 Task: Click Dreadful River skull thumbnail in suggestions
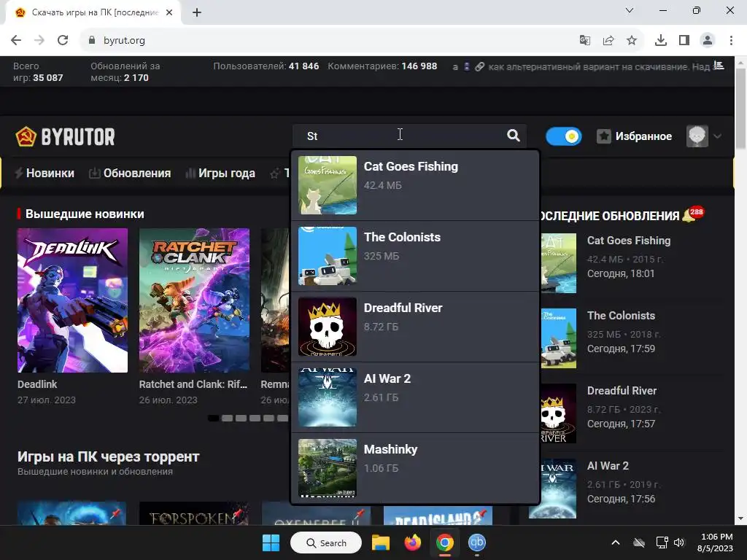coord(328,327)
